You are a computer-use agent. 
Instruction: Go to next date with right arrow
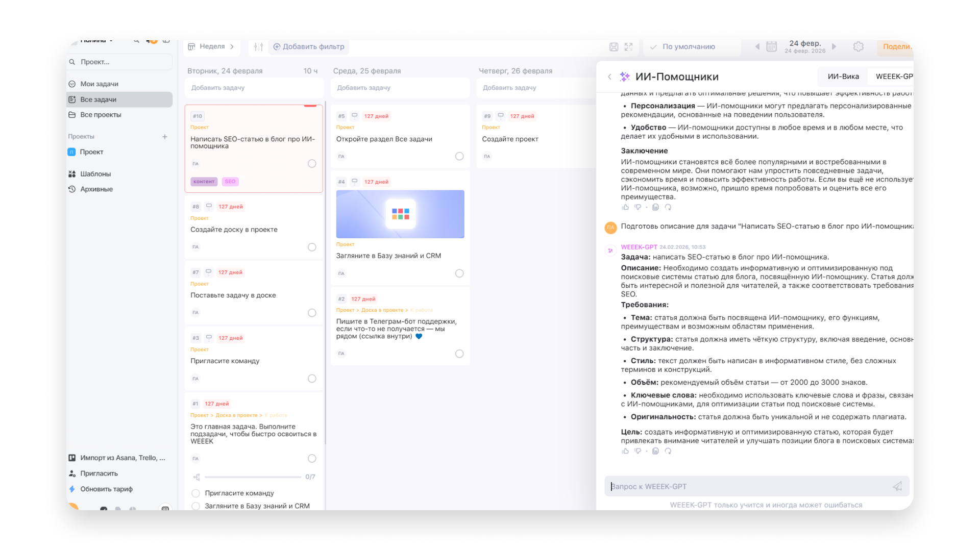(834, 47)
